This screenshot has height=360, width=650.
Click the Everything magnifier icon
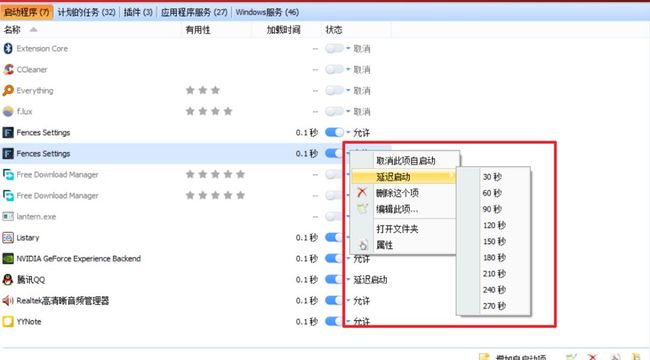(x=8, y=90)
